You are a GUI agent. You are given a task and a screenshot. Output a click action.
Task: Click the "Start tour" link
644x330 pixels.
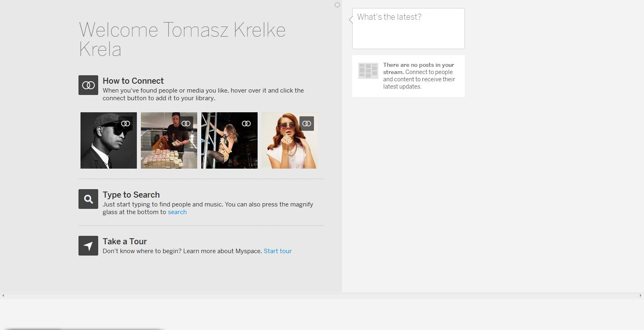click(278, 251)
